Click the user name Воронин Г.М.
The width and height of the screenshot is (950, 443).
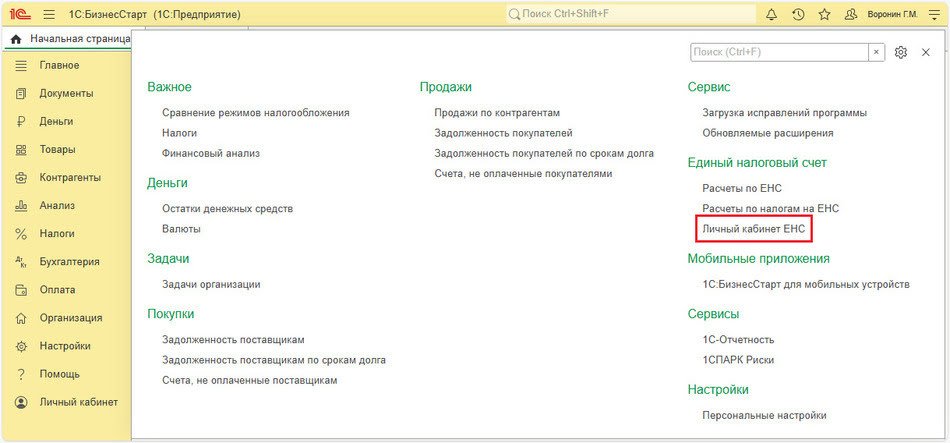pos(892,14)
